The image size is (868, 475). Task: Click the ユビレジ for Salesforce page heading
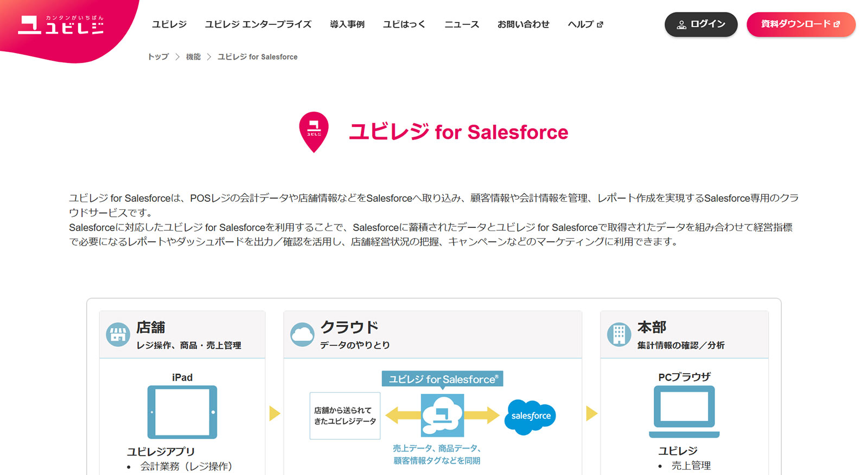(x=458, y=132)
